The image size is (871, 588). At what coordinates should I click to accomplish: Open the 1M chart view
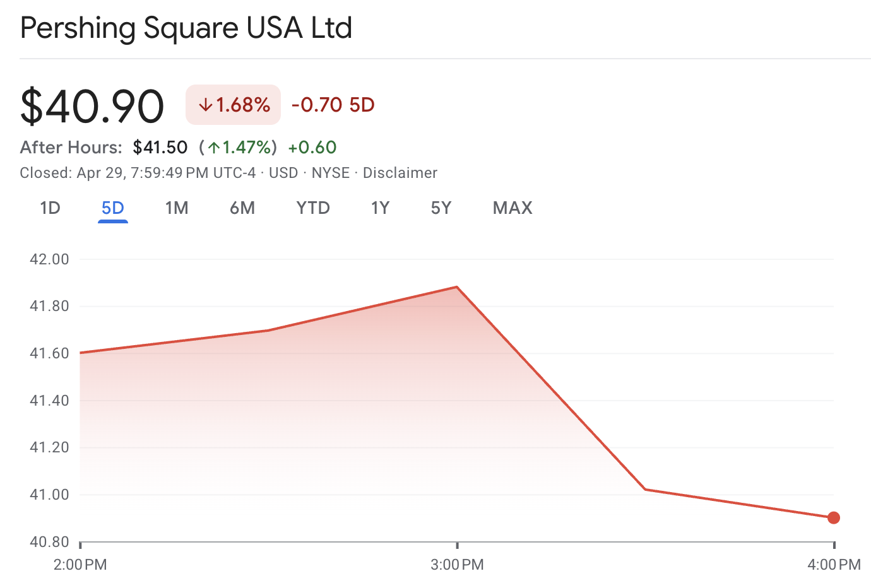[x=177, y=208]
